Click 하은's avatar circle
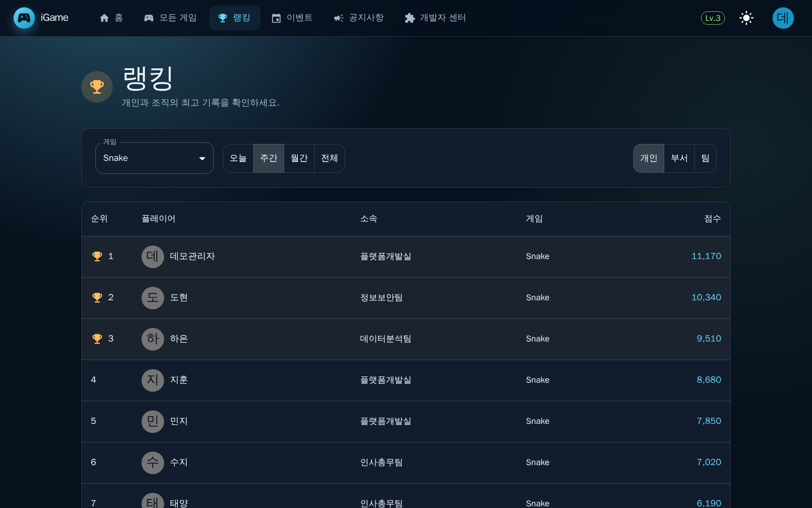Image resolution: width=812 pixels, height=508 pixels. click(153, 339)
